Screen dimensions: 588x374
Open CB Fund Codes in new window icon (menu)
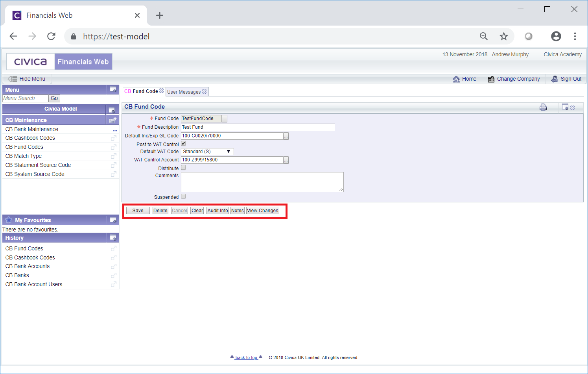click(113, 147)
